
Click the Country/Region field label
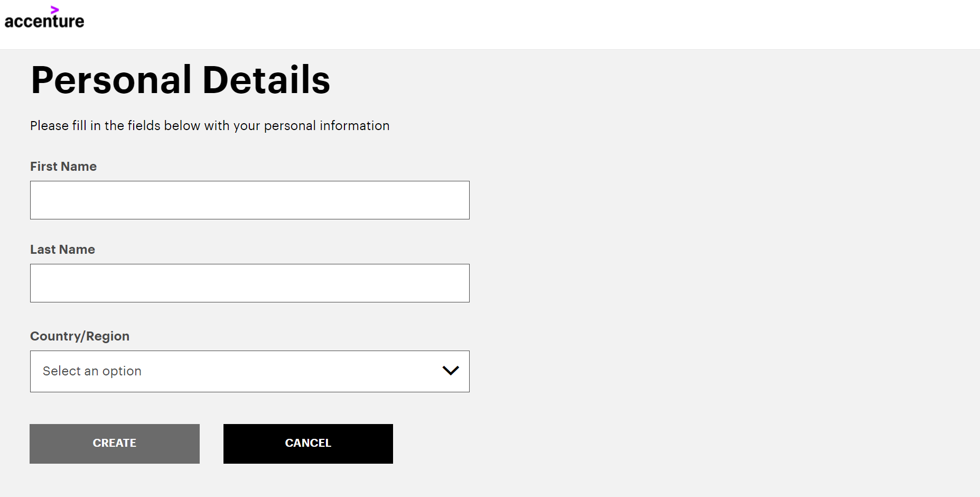[x=80, y=336]
